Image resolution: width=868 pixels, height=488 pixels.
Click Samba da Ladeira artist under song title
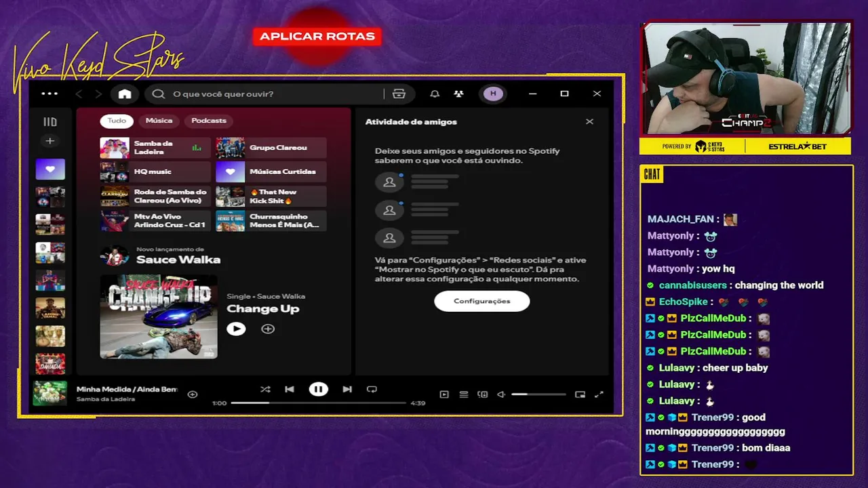point(106,399)
